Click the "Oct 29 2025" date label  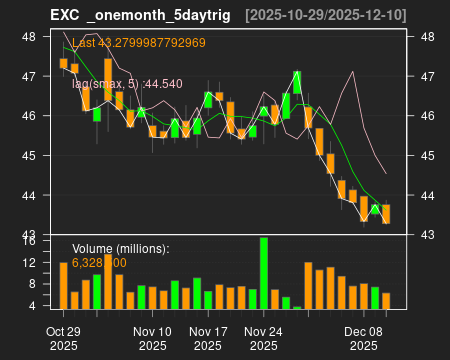pyautogui.click(x=63, y=339)
